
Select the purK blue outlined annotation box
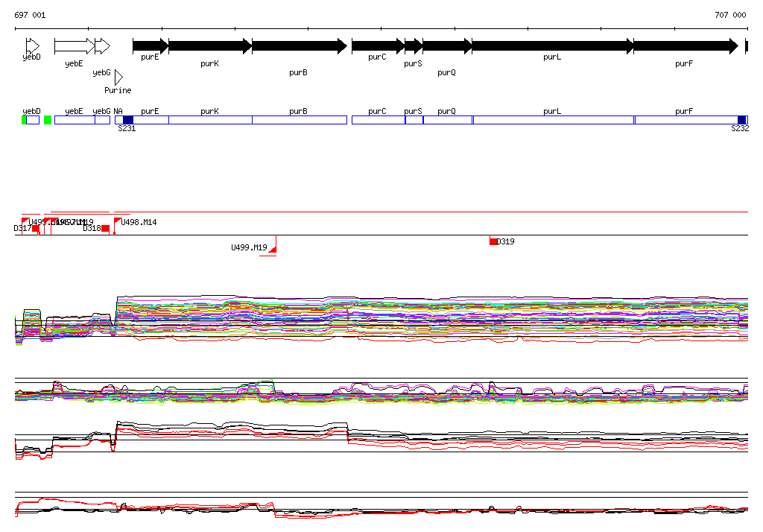(x=210, y=120)
